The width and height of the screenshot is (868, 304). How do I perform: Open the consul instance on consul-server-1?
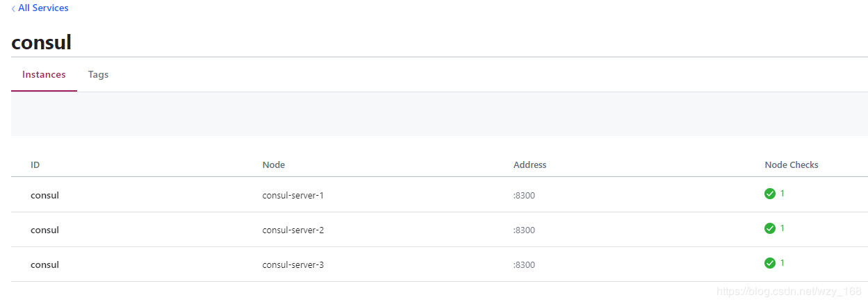point(44,195)
